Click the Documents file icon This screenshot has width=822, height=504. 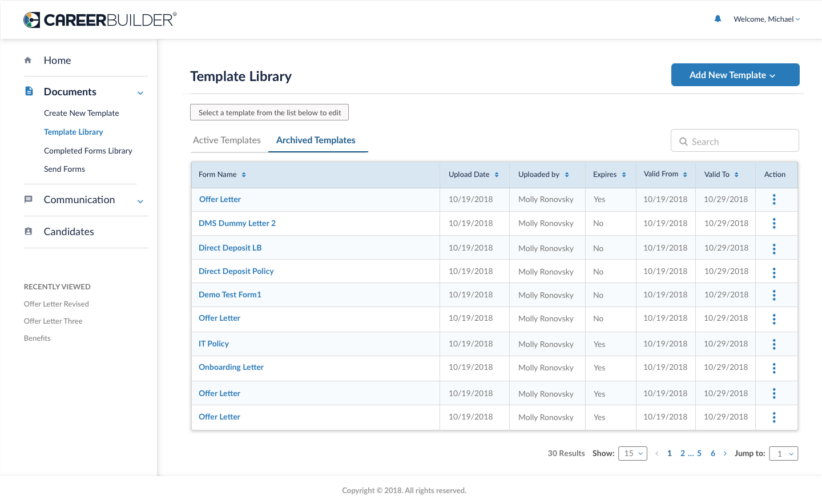[29, 91]
